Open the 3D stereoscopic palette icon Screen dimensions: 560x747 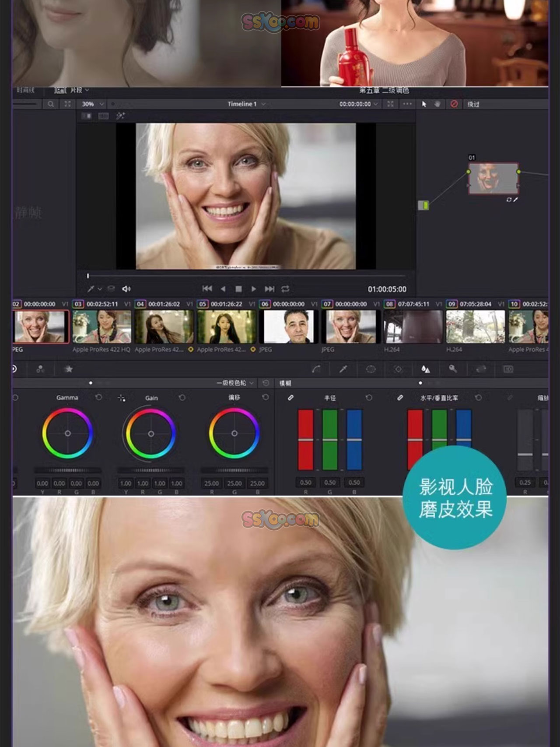(x=508, y=370)
